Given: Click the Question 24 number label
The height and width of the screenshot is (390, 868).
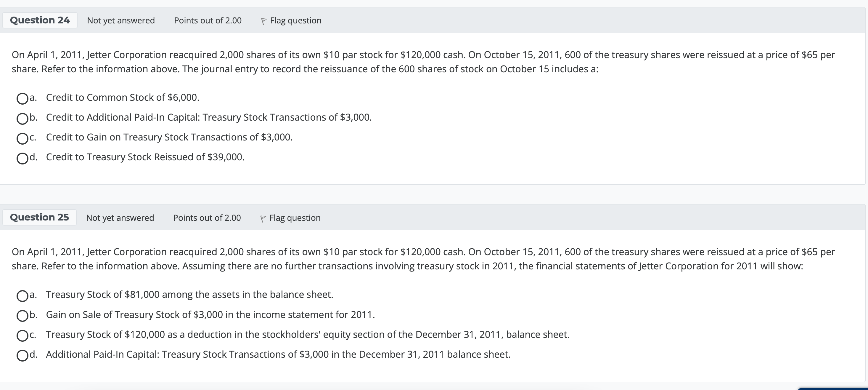Looking at the screenshot, I should [40, 20].
